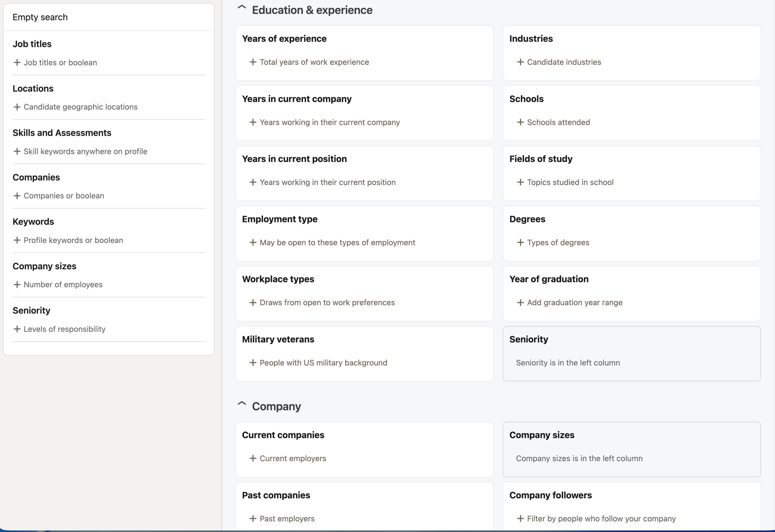Screen dimensions: 775x532
Task: Click plus icon for Skill keywords filter
Action: 17,151
